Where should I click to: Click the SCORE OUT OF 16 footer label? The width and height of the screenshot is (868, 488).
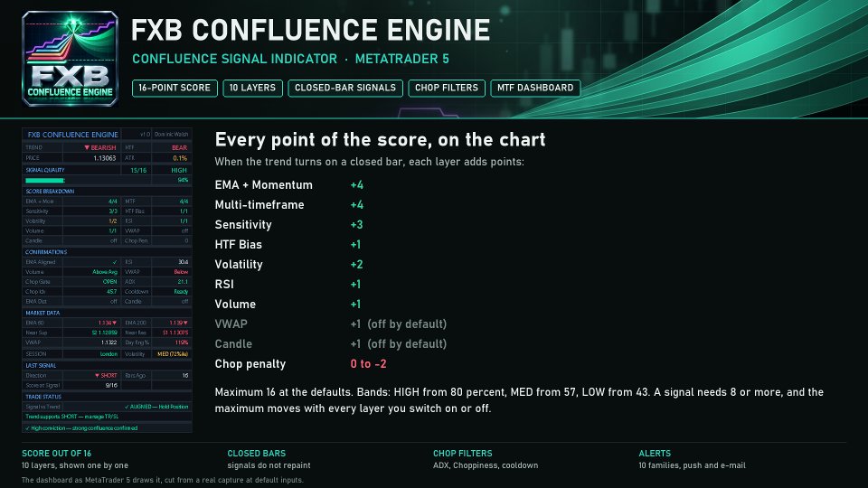(x=56, y=454)
